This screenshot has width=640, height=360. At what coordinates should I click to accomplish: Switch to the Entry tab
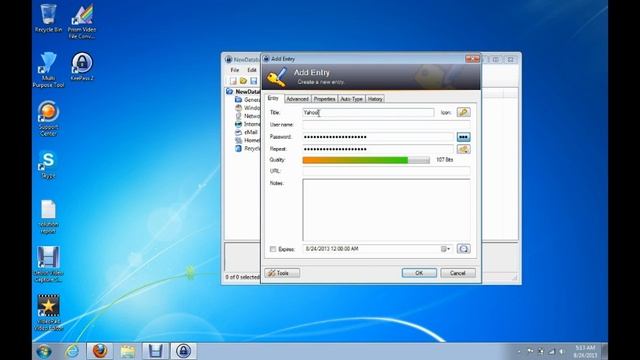(273, 98)
